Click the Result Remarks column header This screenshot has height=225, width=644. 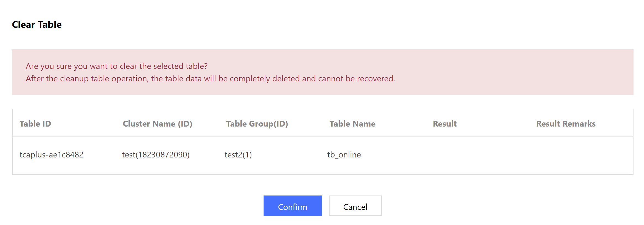pos(566,124)
